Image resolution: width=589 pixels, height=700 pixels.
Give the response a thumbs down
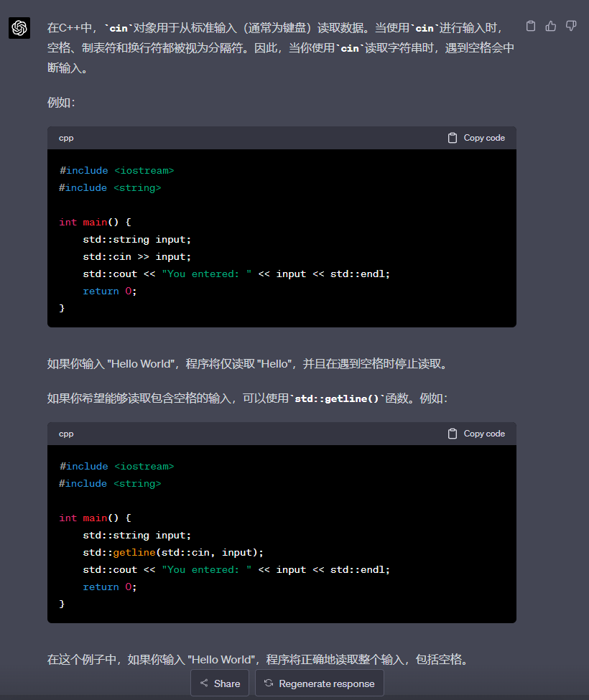[571, 27]
